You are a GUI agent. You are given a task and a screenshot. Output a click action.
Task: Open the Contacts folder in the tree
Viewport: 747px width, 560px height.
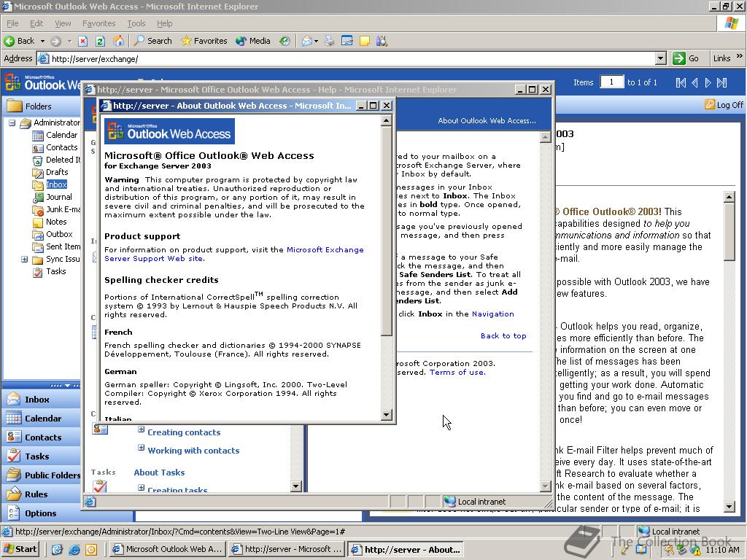(x=61, y=147)
